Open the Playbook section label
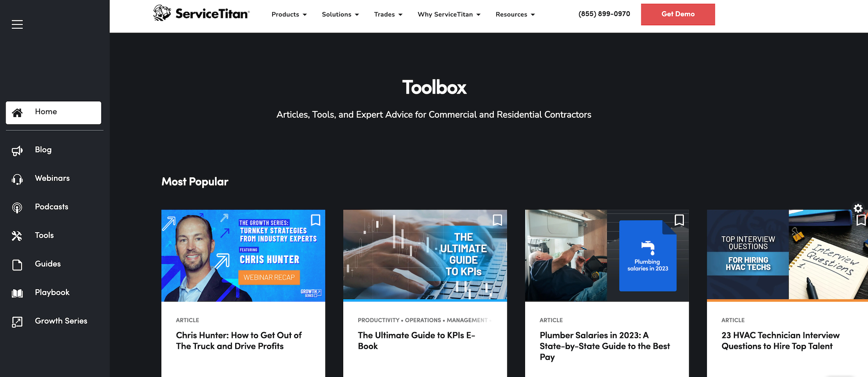 coord(52,292)
